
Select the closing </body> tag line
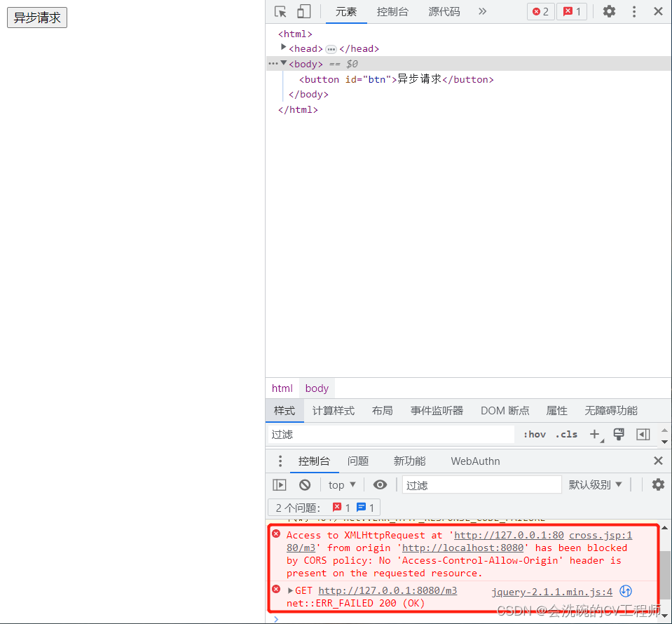pyautogui.click(x=308, y=95)
